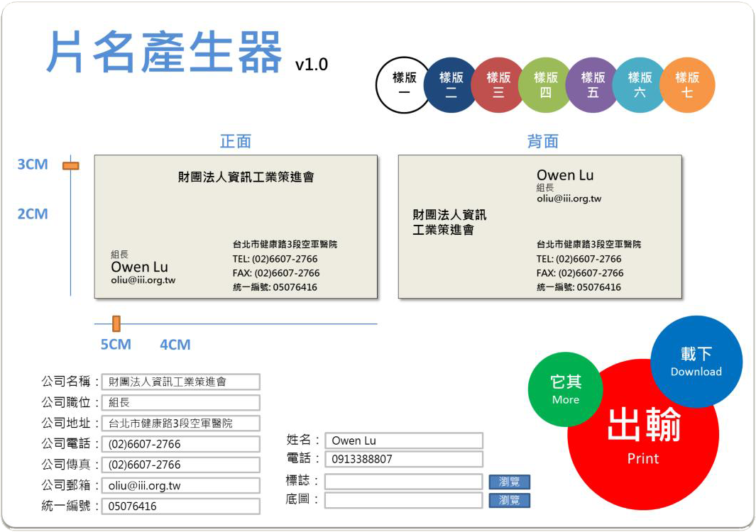756x532 pixels.
Task: Click 統一編號 line on the back card
Action: click(x=579, y=287)
